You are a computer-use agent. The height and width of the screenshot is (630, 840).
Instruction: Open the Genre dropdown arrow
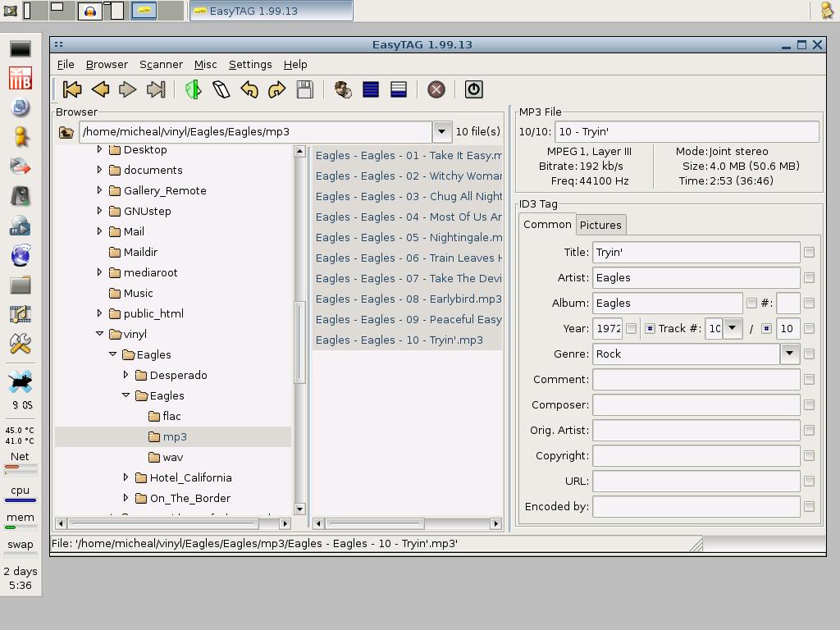[789, 354]
